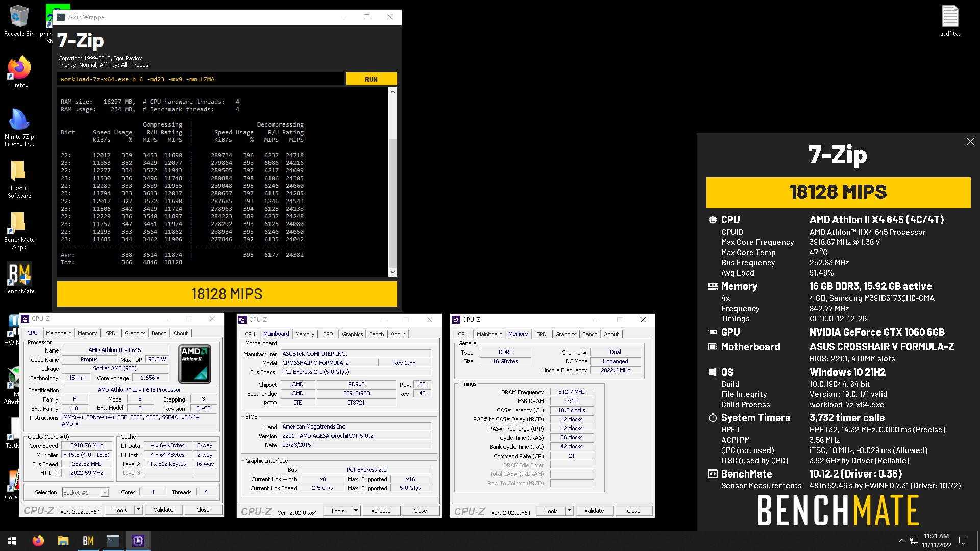Open Bench tab in left CPU-Z window
This screenshot has height=551, width=980.
(159, 333)
